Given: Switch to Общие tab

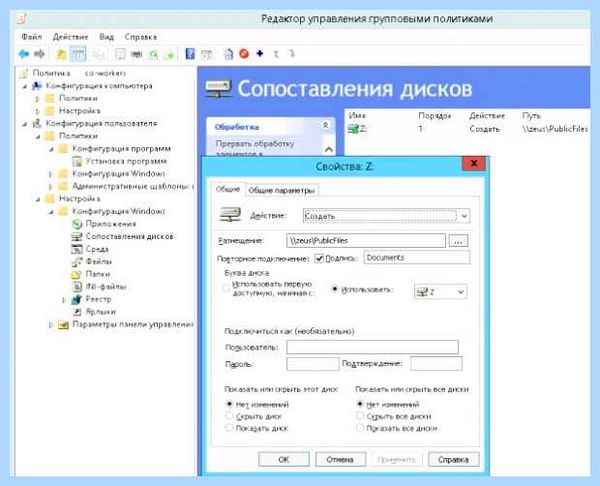Looking at the screenshot, I should coord(228,189).
